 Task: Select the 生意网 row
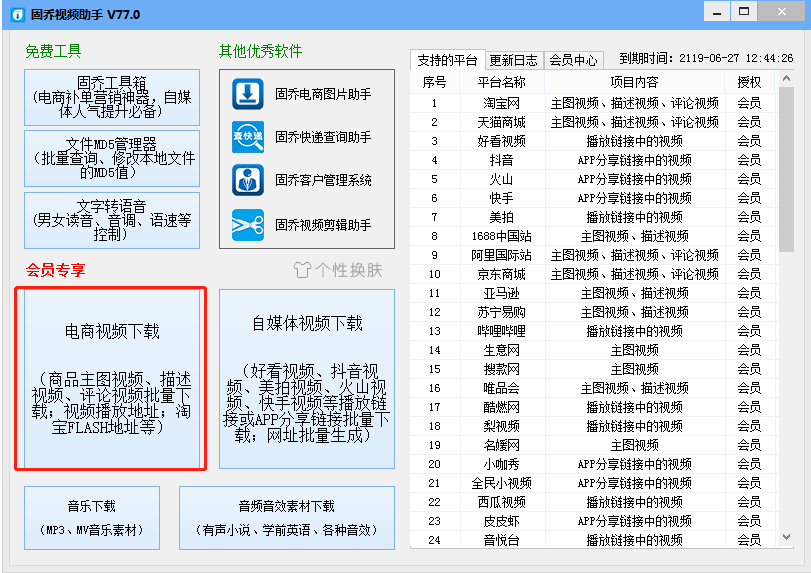[594, 351]
